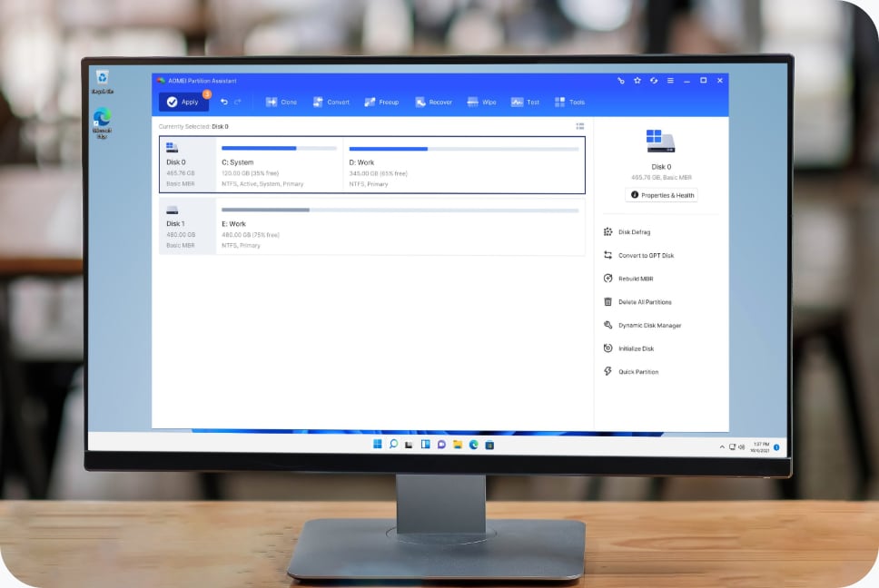Click the Apply button
The image size is (879, 588).
click(x=183, y=102)
